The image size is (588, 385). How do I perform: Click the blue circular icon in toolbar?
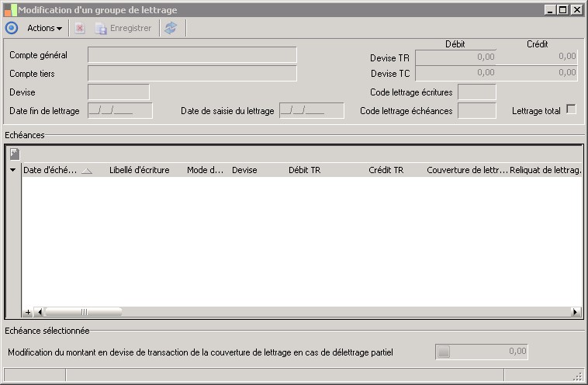pyautogui.click(x=12, y=28)
